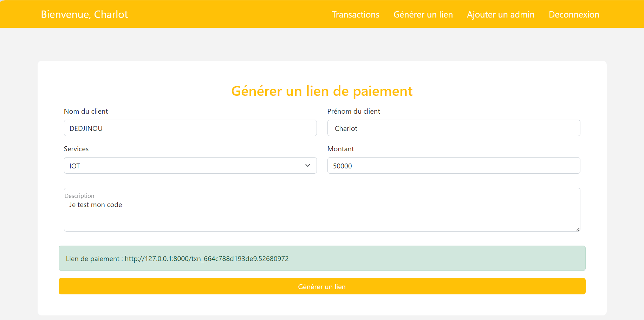Viewport: 644px width, 320px height.
Task: Click the floating Description label
Action: pos(79,196)
